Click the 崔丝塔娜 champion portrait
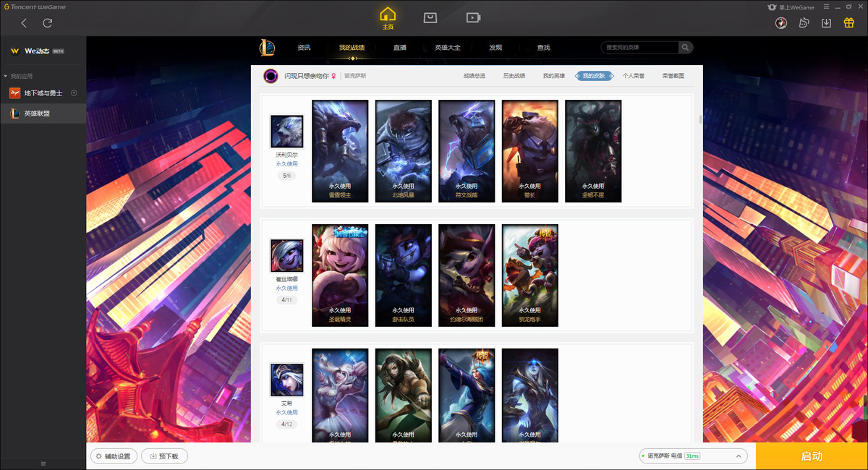This screenshot has width=868, height=470. click(x=286, y=255)
